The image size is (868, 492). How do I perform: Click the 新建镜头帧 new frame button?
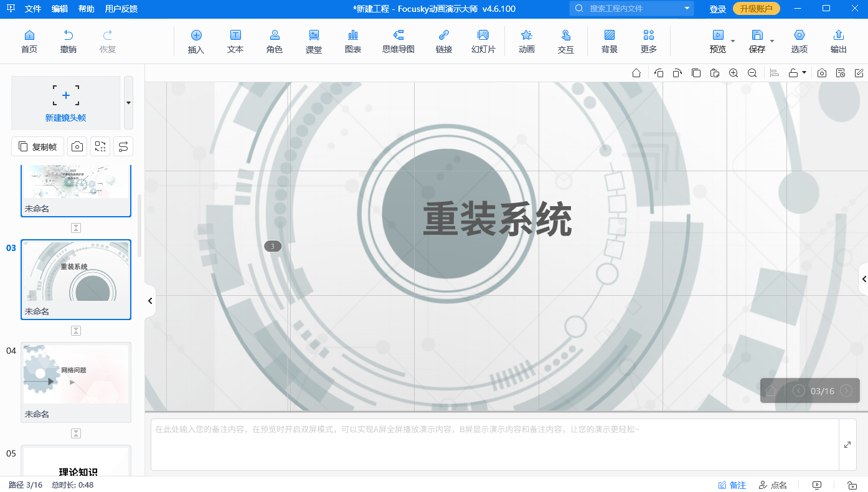pos(66,103)
